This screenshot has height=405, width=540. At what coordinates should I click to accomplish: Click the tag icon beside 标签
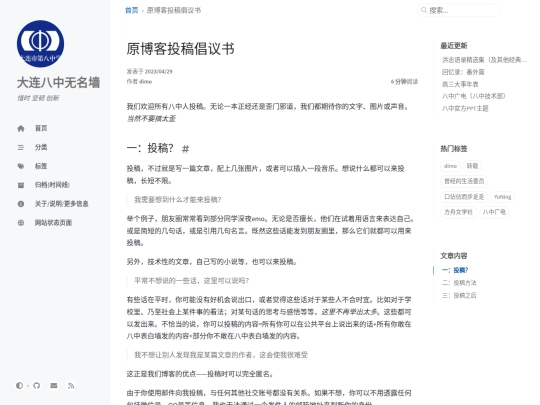(21, 166)
